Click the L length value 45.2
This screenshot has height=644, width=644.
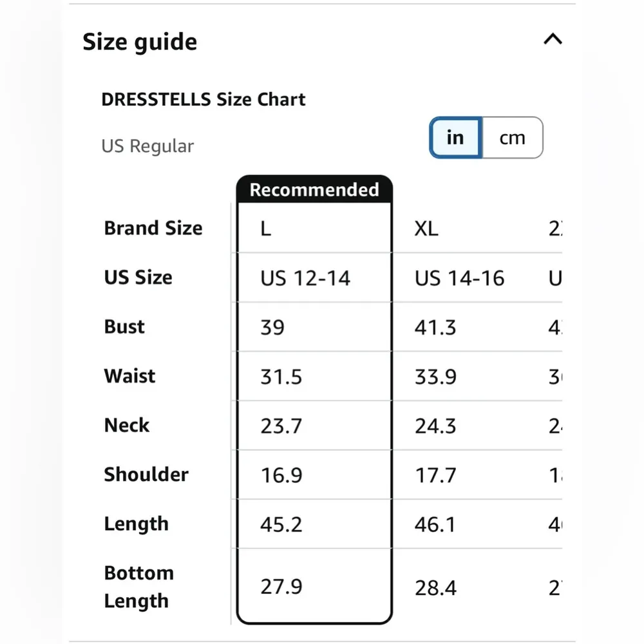281,524
